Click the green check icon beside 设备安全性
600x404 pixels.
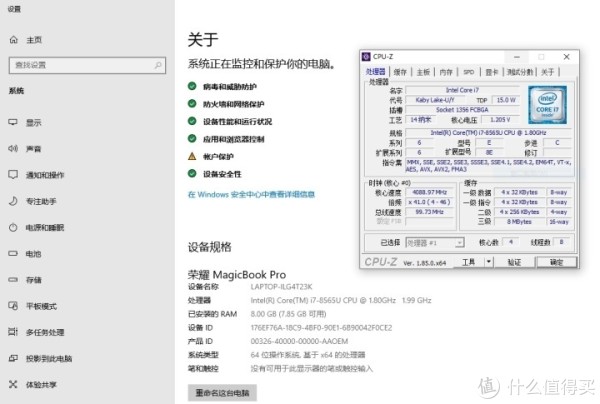[x=192, y=174]
